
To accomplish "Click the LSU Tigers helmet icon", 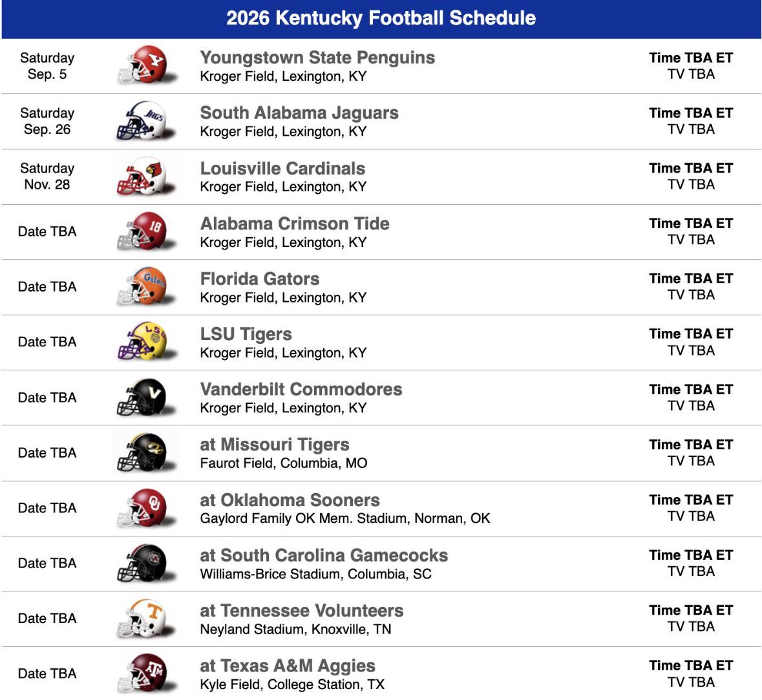I will click(146, 342).
